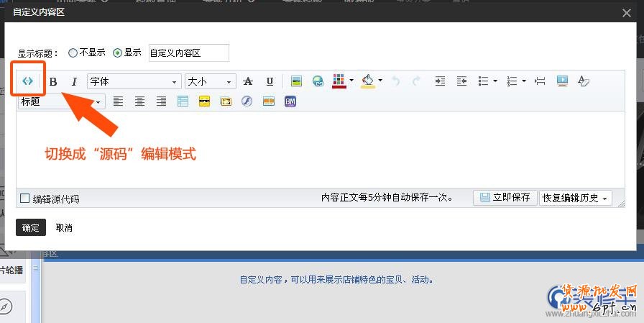
Task: Check the 编辑源代码 checkbox
Action: 25,199
